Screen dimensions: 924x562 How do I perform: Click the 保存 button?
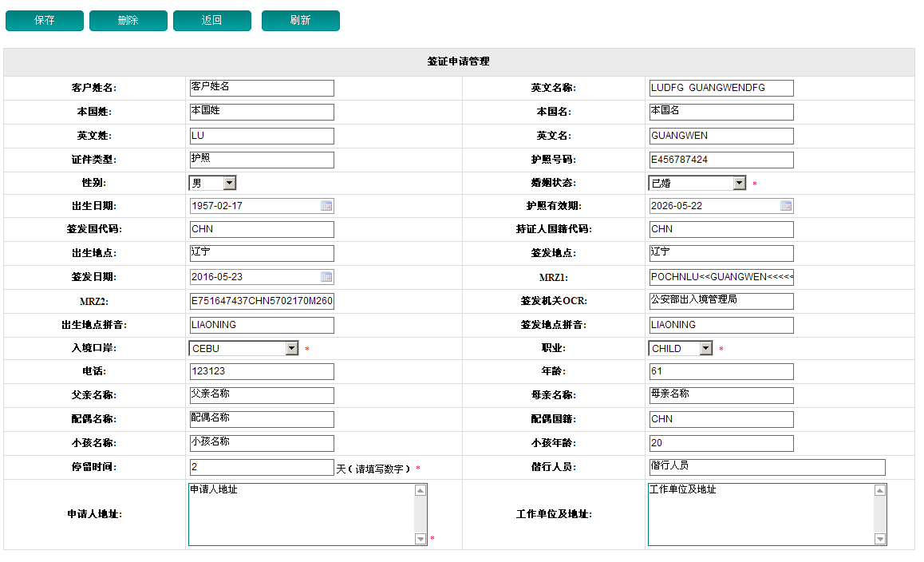click(45, 21)
